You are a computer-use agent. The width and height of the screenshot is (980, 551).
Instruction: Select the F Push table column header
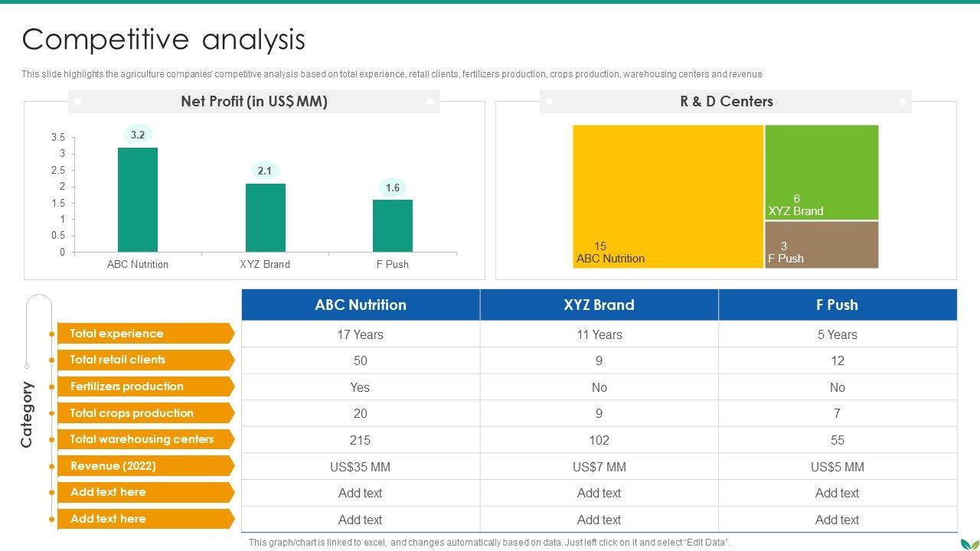(x=837, y=305)
